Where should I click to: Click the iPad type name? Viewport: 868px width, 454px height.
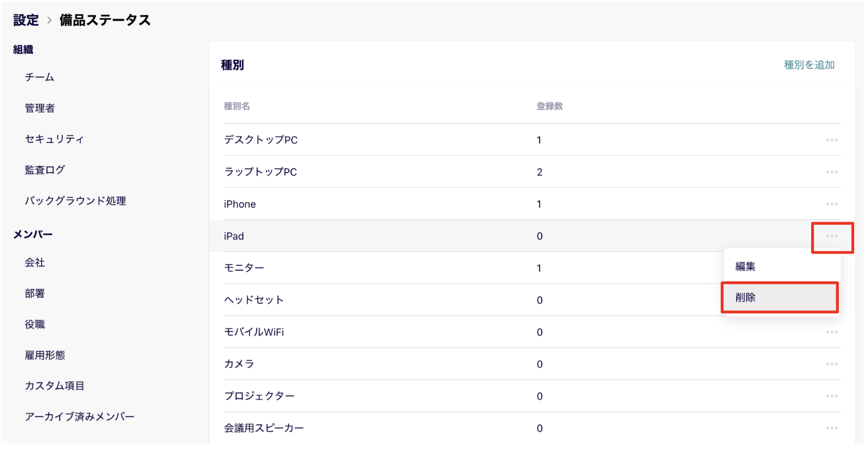234,236
